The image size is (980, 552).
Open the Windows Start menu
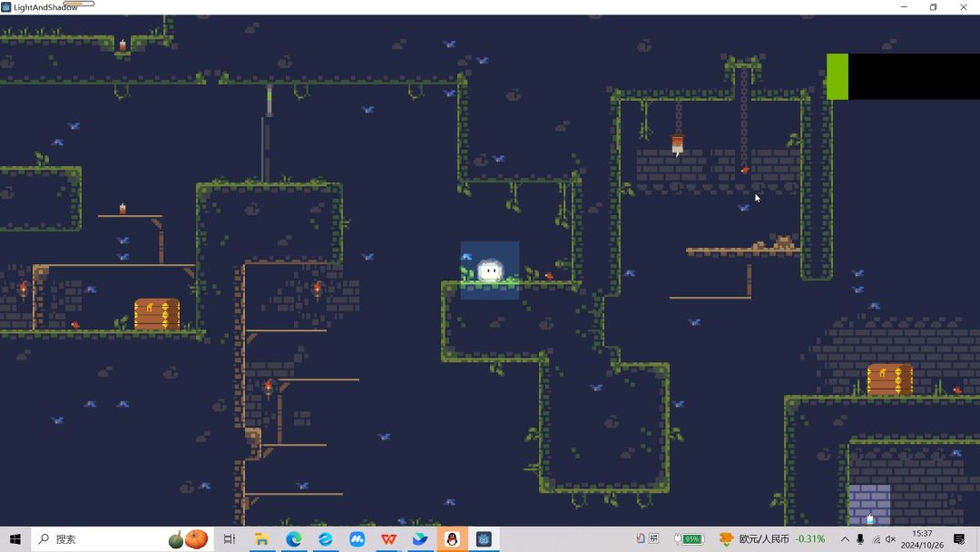point(15,539)
